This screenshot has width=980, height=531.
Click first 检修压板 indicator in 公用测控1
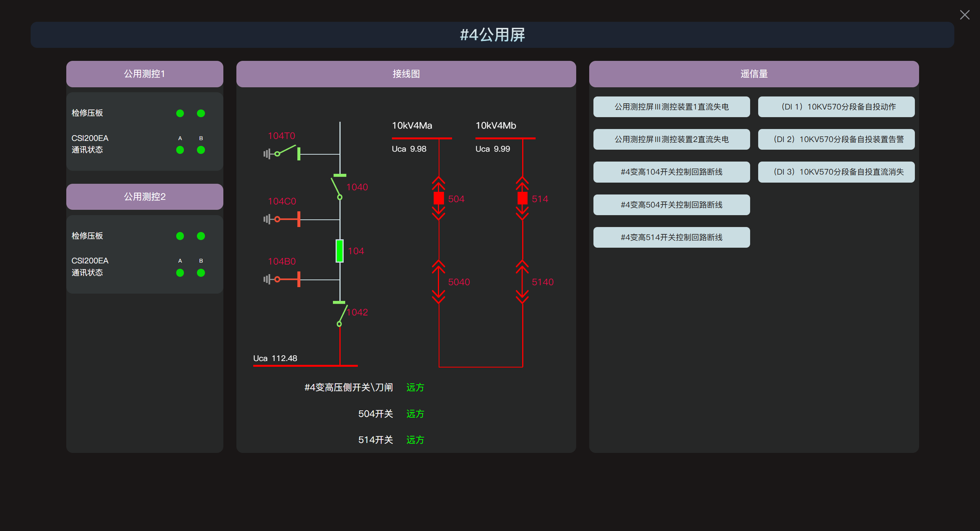click(x=180, y=113)
